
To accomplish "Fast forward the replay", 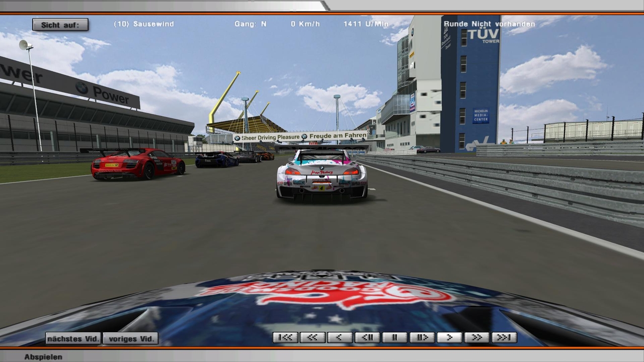I will coord(476,337).
